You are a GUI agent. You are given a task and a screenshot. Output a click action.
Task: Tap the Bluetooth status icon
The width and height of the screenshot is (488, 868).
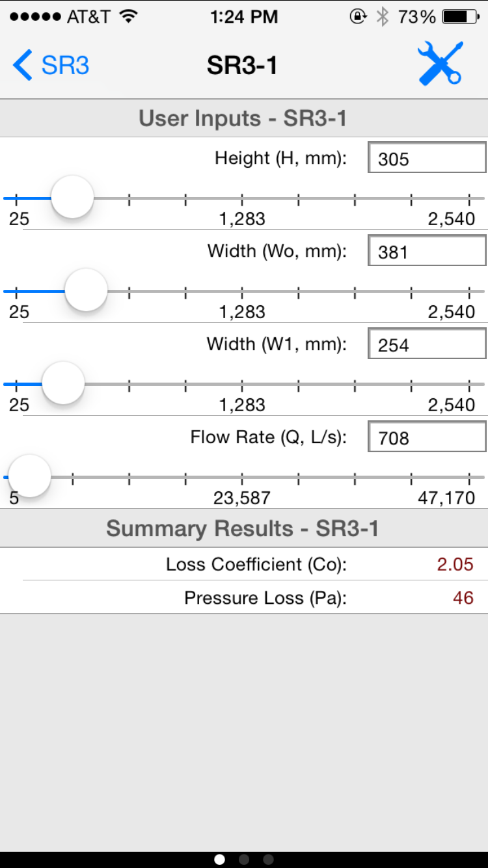383,17
